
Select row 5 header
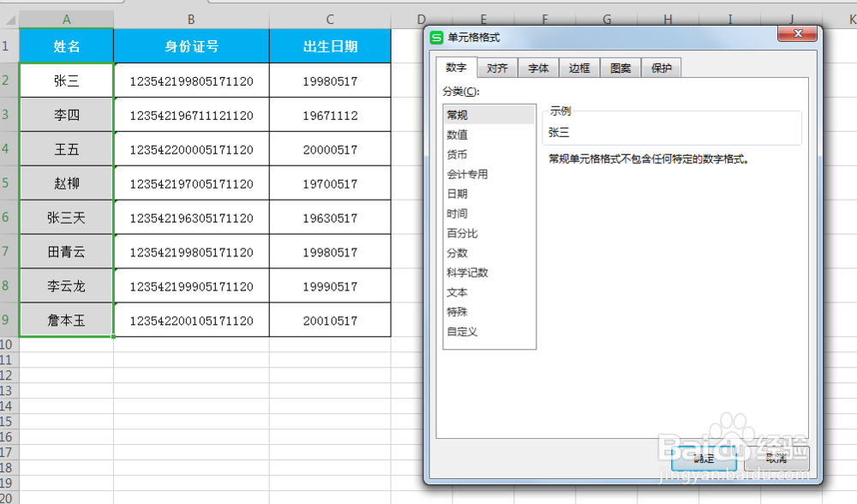pyautogui.click(x=8, y=183)
